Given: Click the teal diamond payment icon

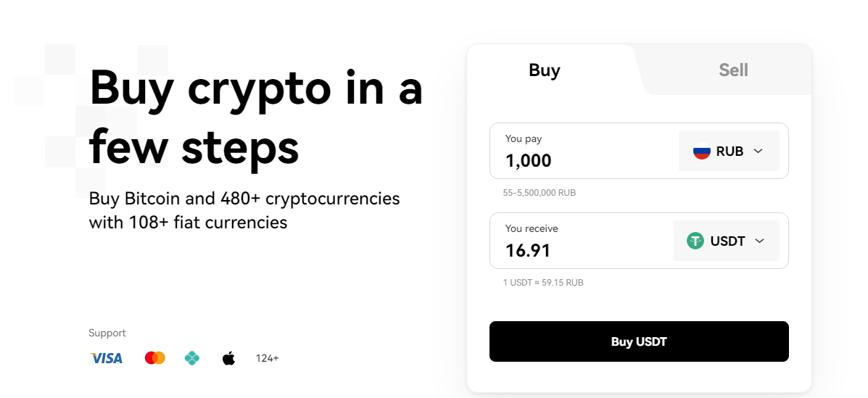Looking at the screenshot, I should (x=191, y=358).
